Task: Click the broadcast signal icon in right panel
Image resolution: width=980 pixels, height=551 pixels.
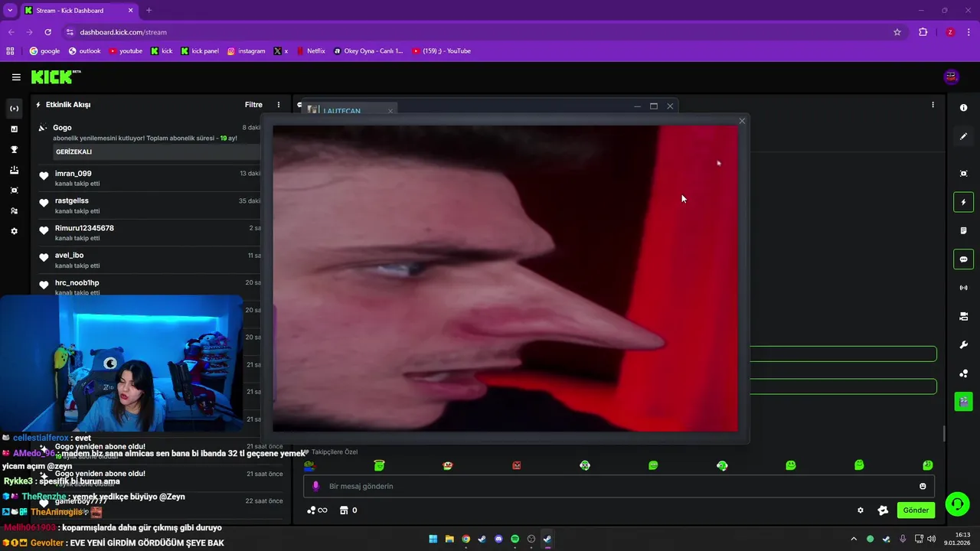Action: (x=963, y=288)
